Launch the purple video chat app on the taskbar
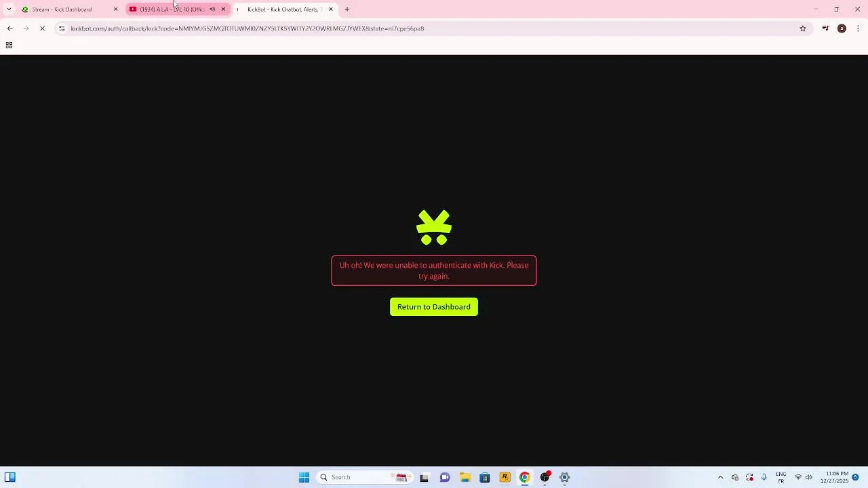This screenshot has height=488, width=868. [x=445, y=477]
